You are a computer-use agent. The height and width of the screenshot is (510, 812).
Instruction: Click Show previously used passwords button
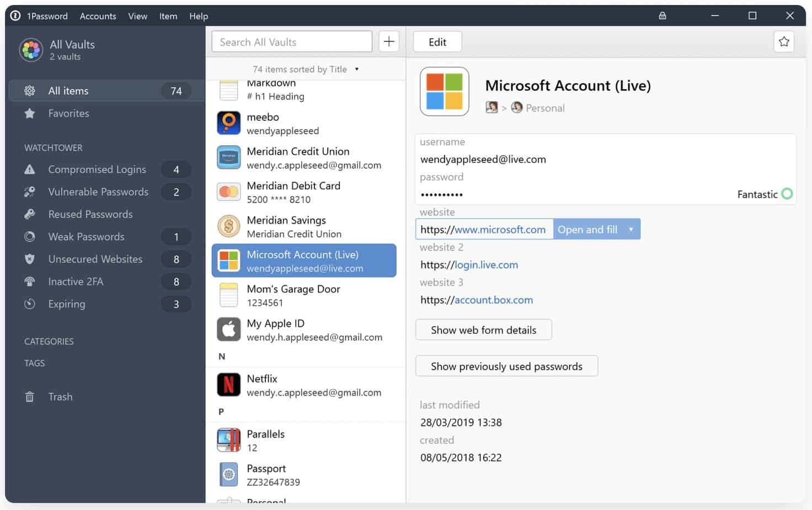click(x=506, y=366)
